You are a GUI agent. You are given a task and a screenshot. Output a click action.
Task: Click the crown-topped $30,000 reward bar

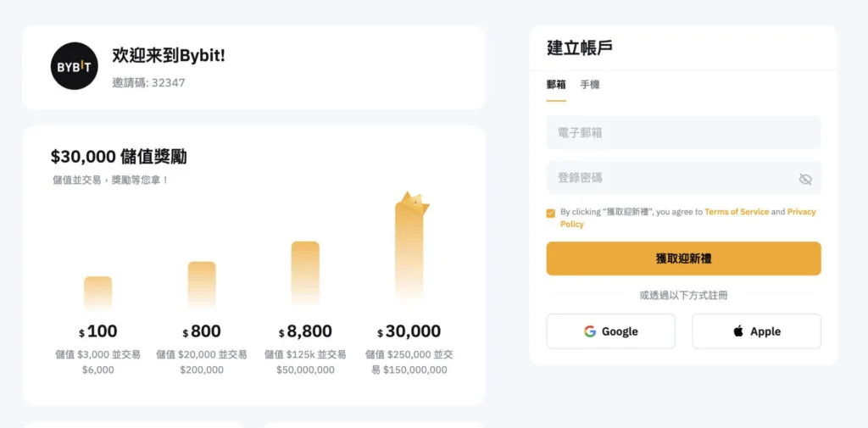(411, 250)
